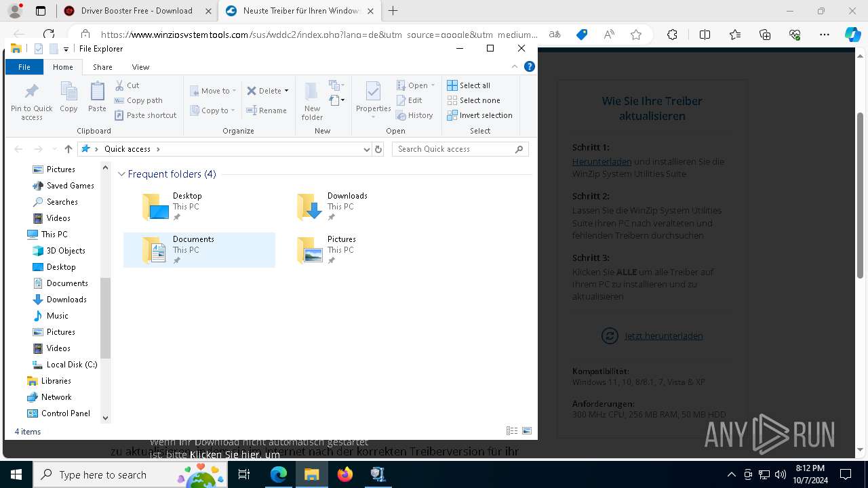Click the Herunterladen link in Schritt 1
This screenshot has height=488, width=868.
(x=601, y=161)
